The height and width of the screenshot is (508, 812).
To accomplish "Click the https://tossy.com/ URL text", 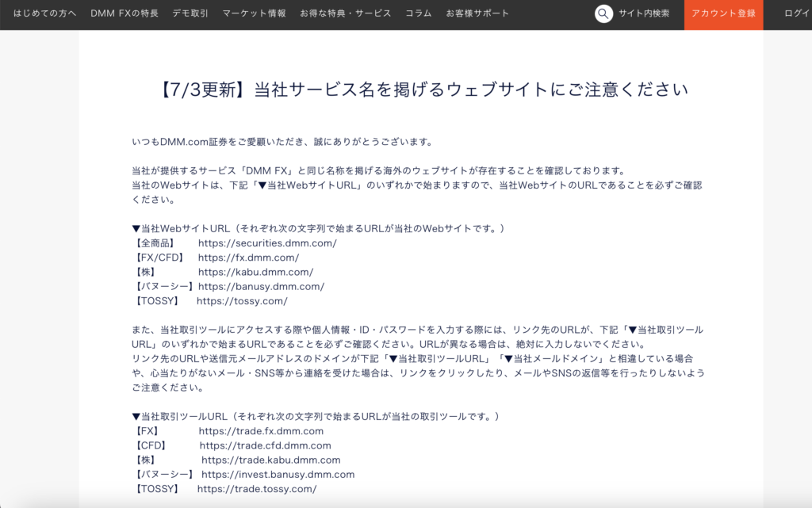I will (242, 301).
